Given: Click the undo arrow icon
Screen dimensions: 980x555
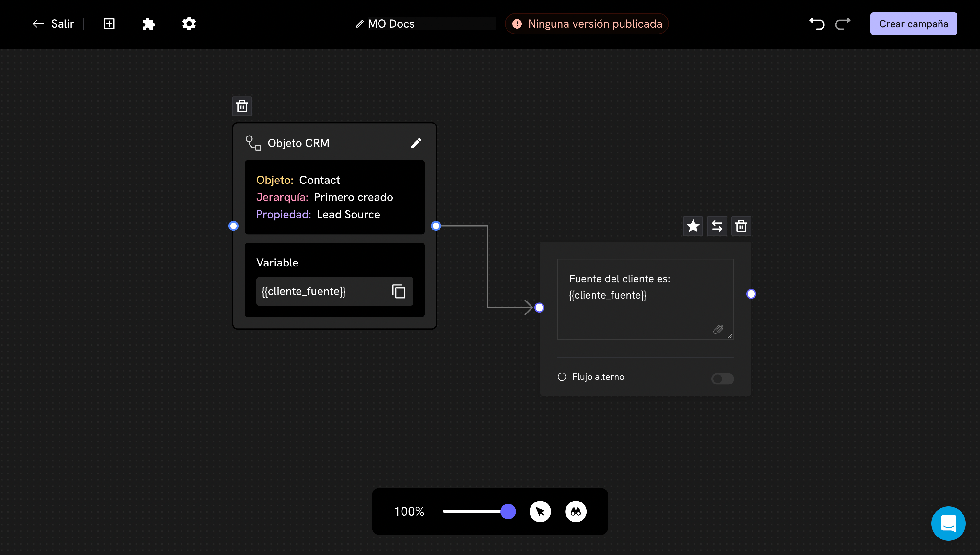Looking at the screenshot, I should pyautogui.click(x=817, y=24).
